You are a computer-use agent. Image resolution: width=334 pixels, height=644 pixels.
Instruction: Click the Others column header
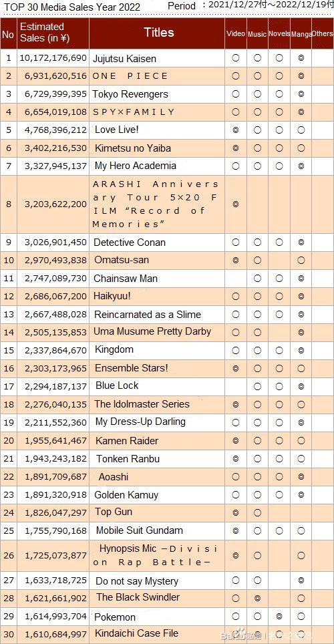tap(323, 33)
